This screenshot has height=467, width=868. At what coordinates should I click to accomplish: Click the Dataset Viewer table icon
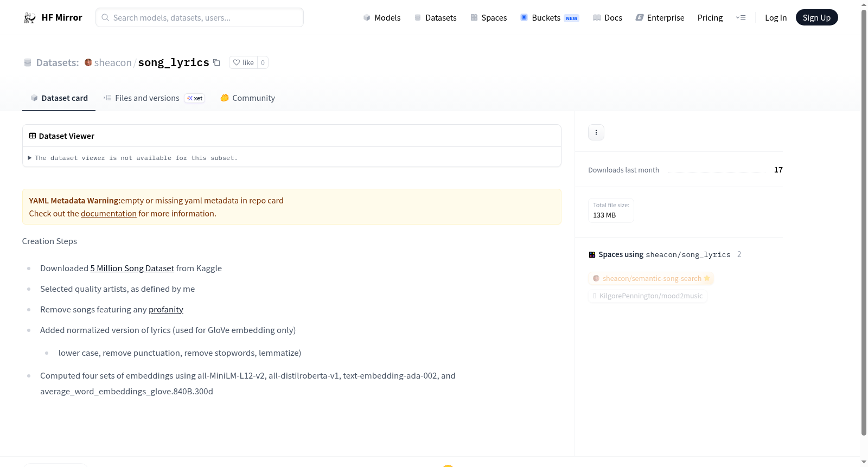coord(33,136)
